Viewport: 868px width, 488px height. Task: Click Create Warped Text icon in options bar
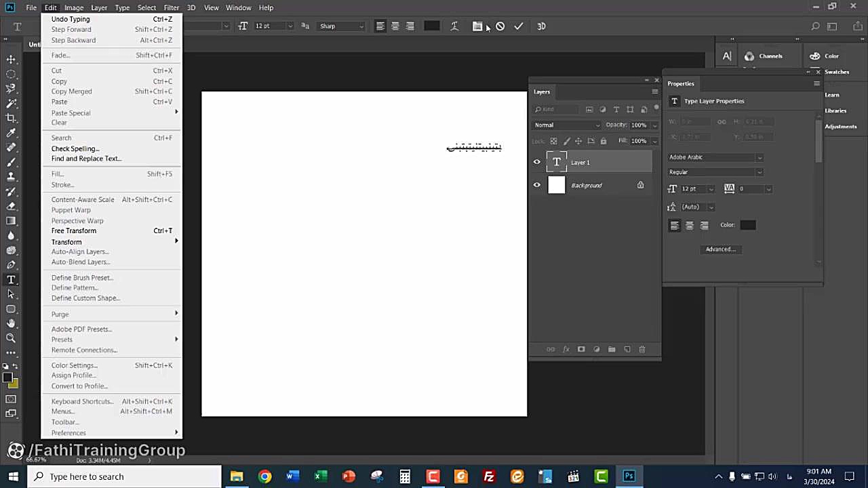coord(454,26)
